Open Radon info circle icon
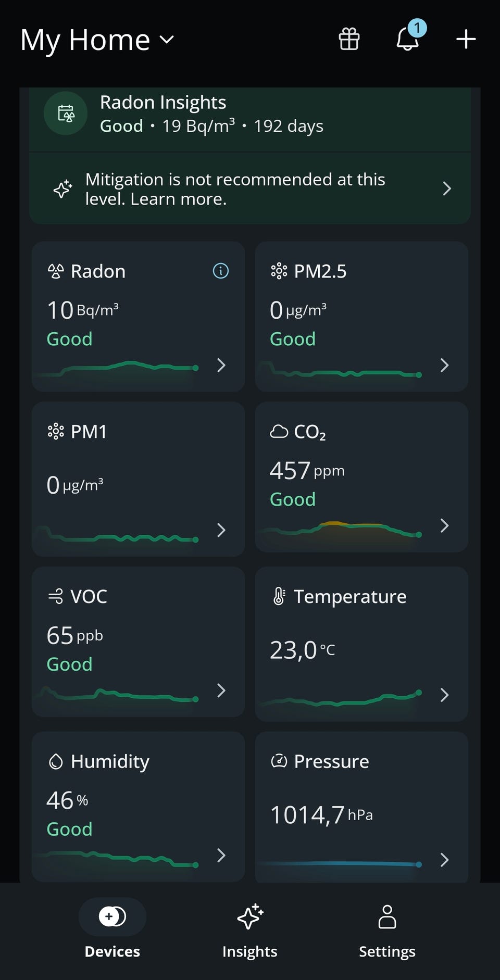This screenshot has height=980, width=500. click(221, 271)
